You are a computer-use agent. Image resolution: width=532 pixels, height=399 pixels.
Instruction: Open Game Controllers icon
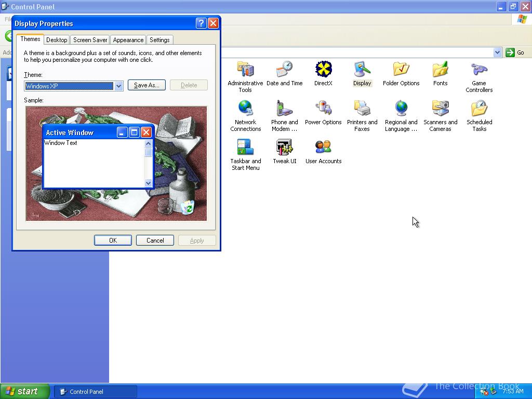[x=479, y=77]
